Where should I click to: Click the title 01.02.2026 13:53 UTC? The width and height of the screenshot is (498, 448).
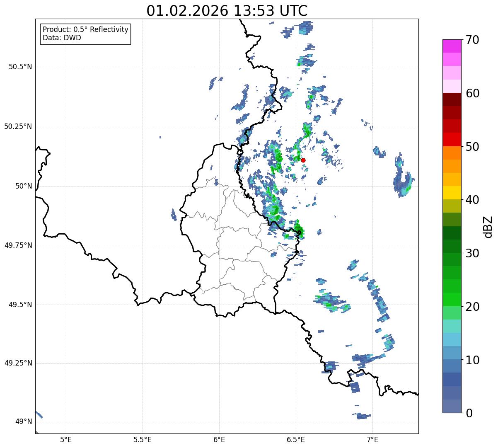[227, 11]
